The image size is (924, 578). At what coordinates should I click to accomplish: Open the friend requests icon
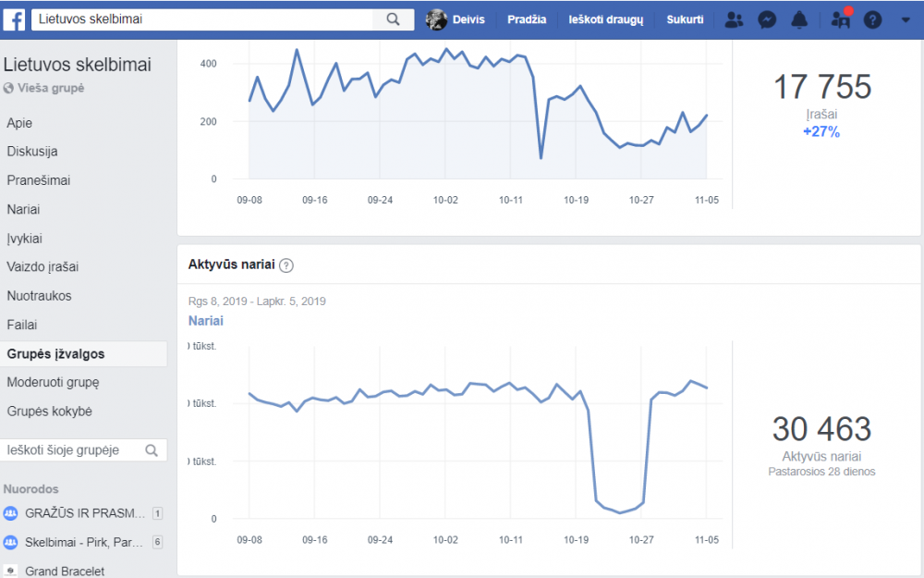[734, 20]
